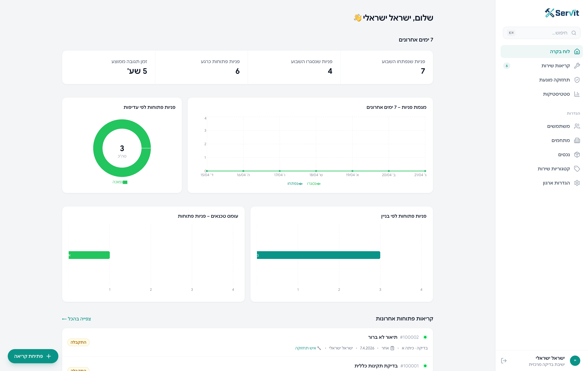Click the פתיחת קריאה button
This screenshot has width=588, height=371.
click(x=33, y=356)
